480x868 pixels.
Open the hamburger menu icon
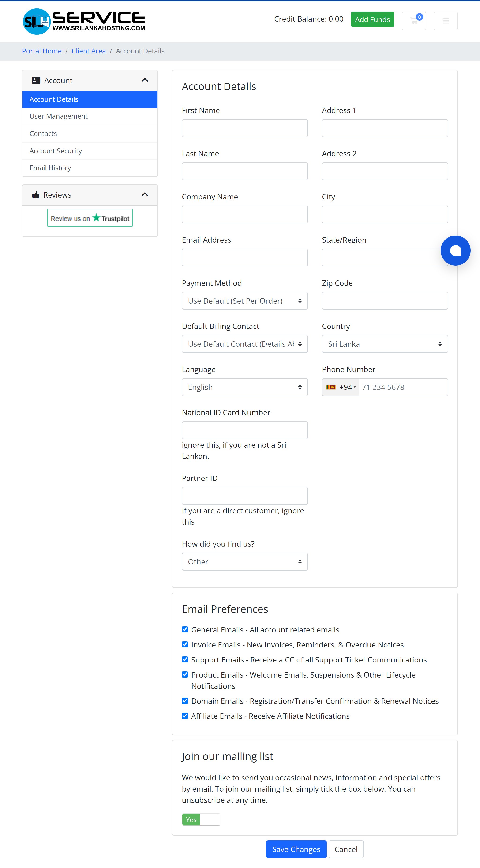click(x=445, y=21)
